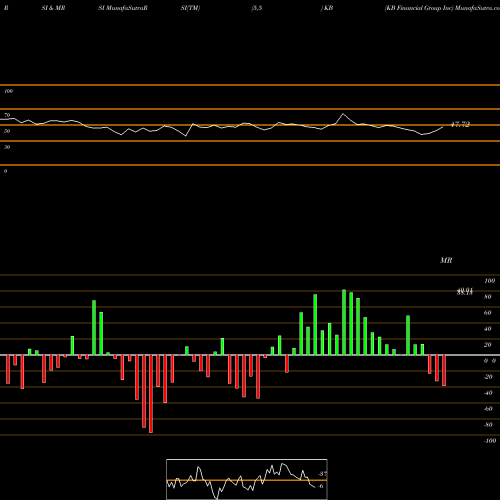Click the last red bar on the right

coord(444,370)
